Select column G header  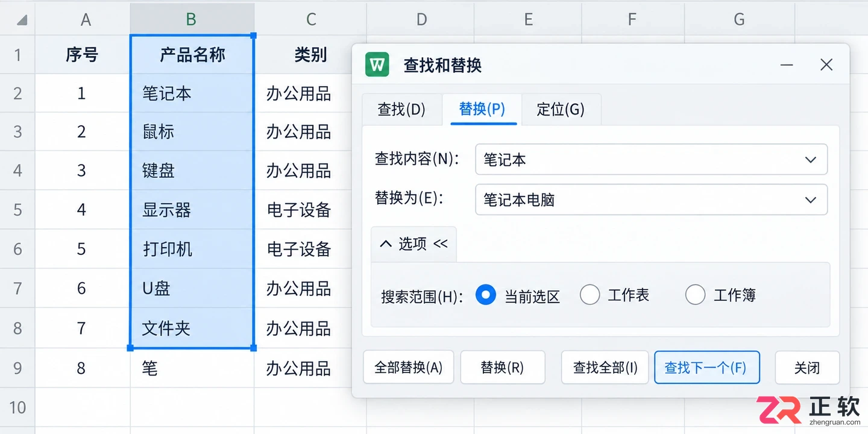pos(739,19)
